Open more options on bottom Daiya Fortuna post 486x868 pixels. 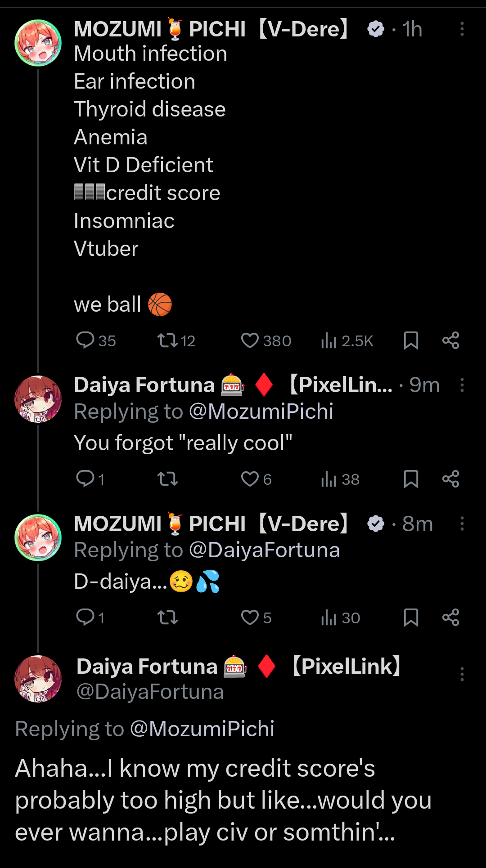pos(462,674)
